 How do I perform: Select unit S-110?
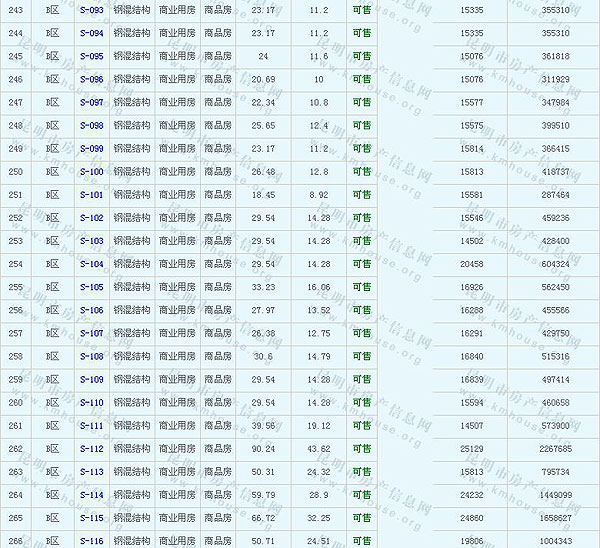(x=91, y=402)
